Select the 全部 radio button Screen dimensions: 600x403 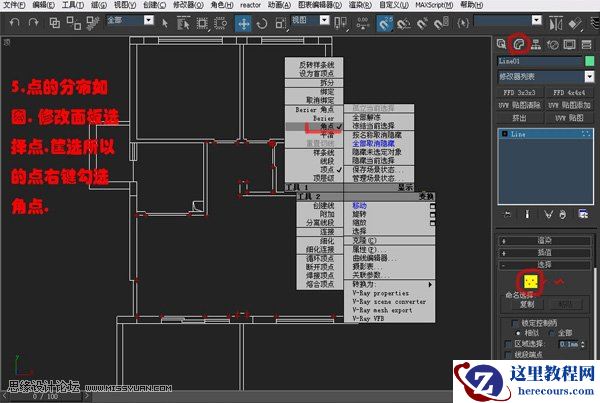pyautogui.click(x=551, y=333)
